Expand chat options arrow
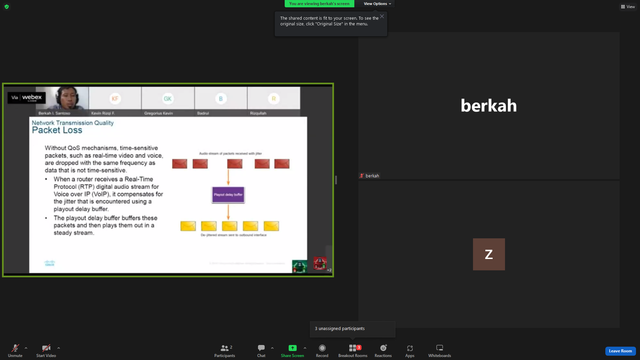The height and width of the screenshot is (360, 640). click(x=272, y=348)
